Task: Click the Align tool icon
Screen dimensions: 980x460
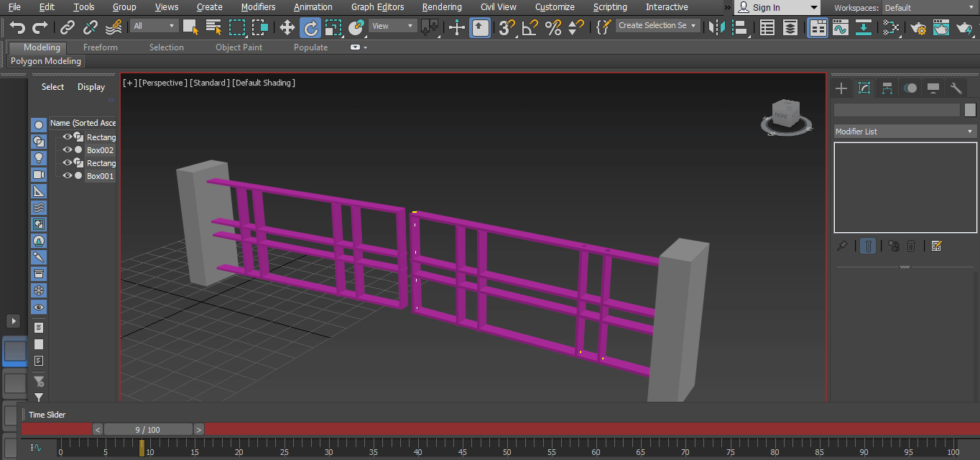Action: [739, 27]
